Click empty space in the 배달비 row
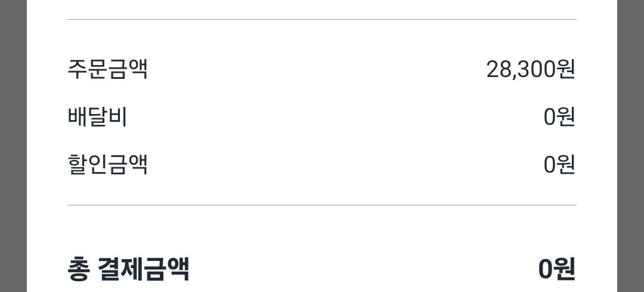This screenshot has width=644, height=292. 334,117
